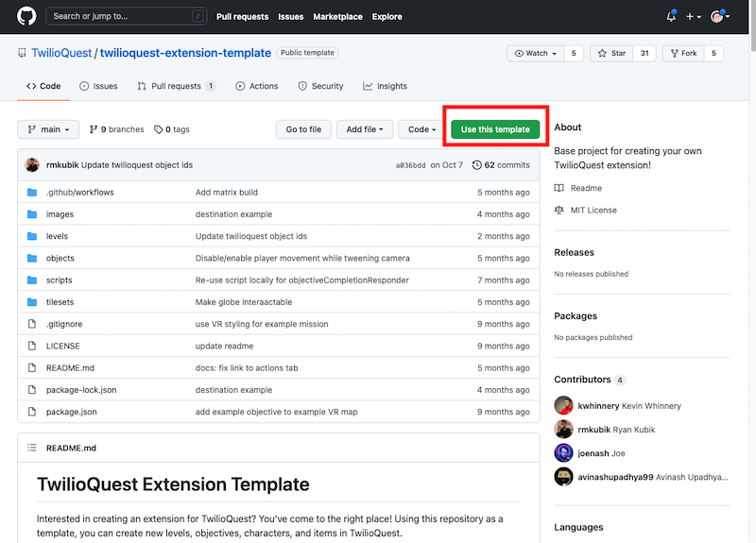Expand the main branch selector
This screenshot has width=756, height=543.
coord(45,129)
